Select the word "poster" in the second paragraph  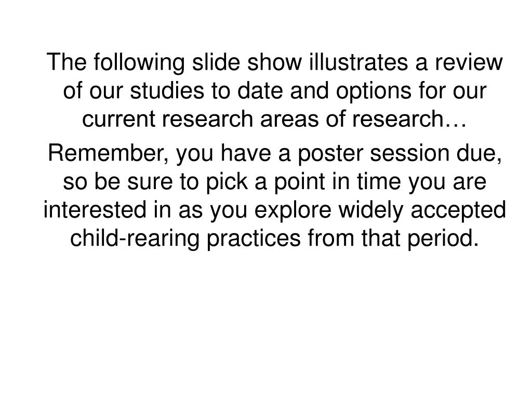330,154
